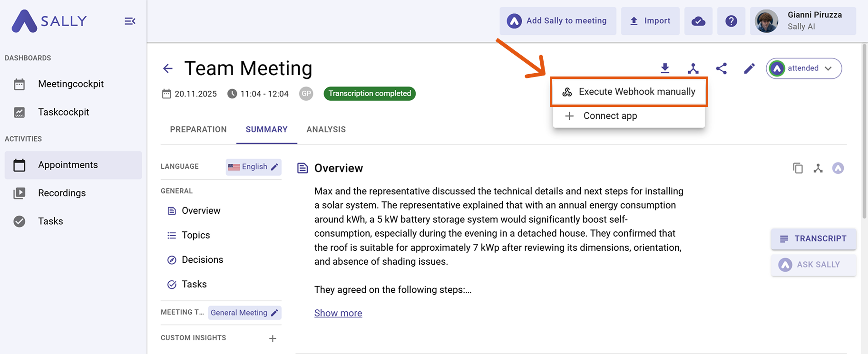
Task: Open the integrations icon in the meeting header
Action: [693, 68]
